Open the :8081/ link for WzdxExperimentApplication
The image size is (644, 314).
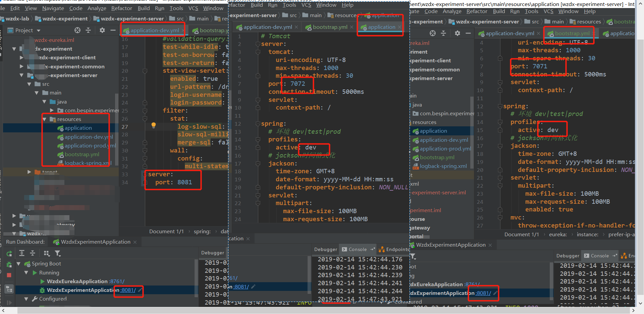(128, 290)
